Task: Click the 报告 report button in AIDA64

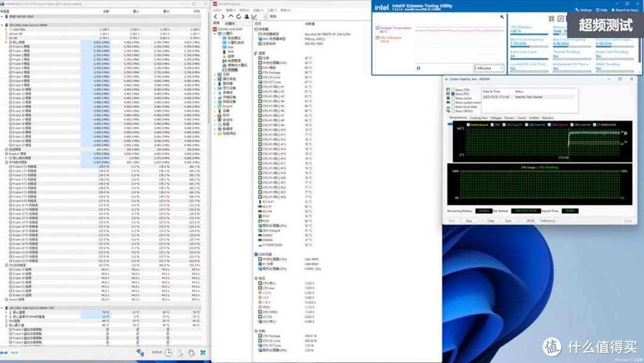Action: click(x=271, y=17)
